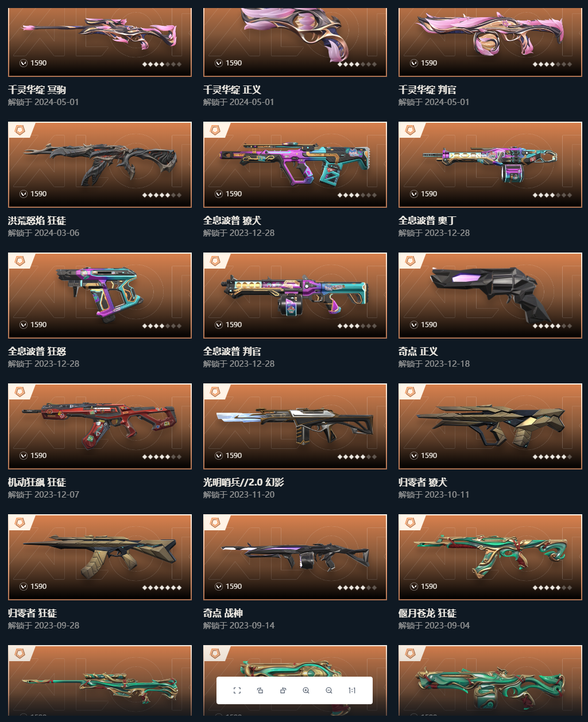Rotate image clockwise using toolbar icon

pyautogui.click(x=283, y=690)
